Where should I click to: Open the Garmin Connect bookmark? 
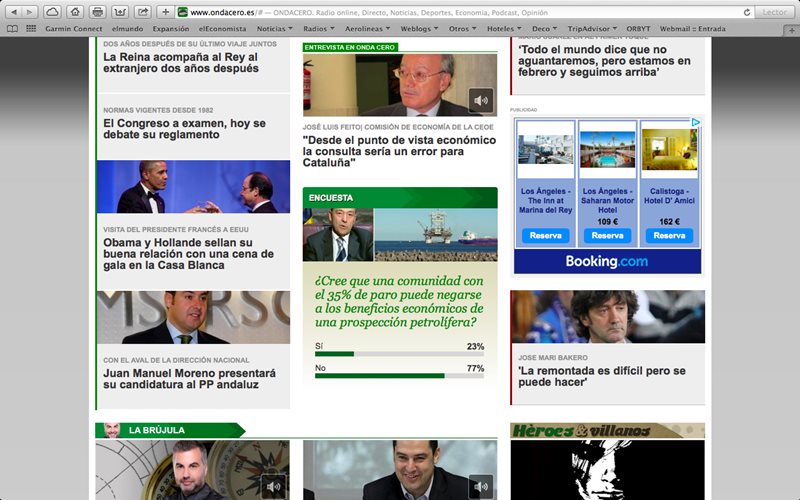(75, 28)
